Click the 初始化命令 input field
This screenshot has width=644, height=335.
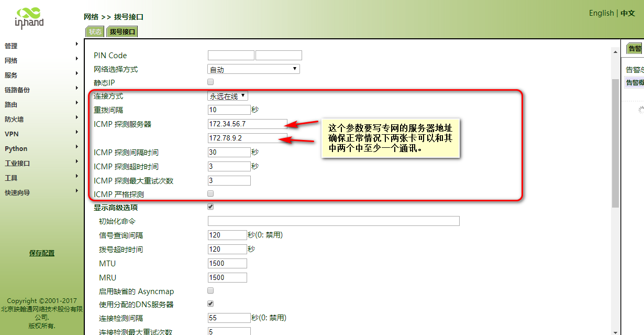coord(333,221)
